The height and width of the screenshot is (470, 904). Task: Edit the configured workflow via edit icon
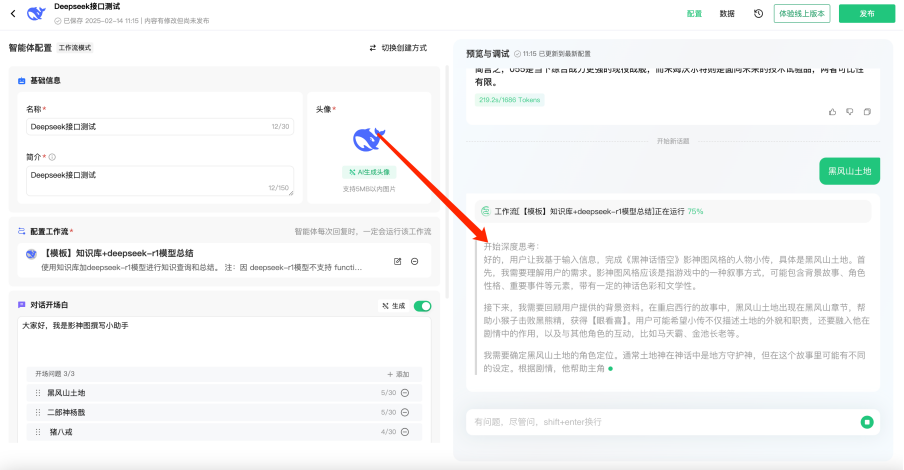coord(397,261)
